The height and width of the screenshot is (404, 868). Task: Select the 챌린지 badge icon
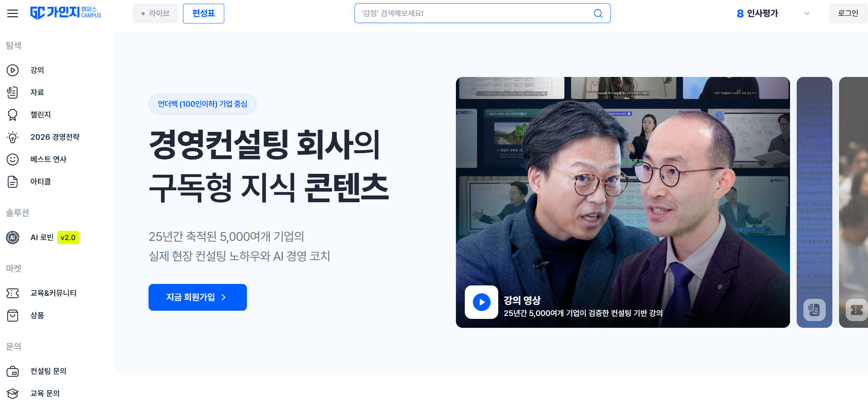pos(13,115)
